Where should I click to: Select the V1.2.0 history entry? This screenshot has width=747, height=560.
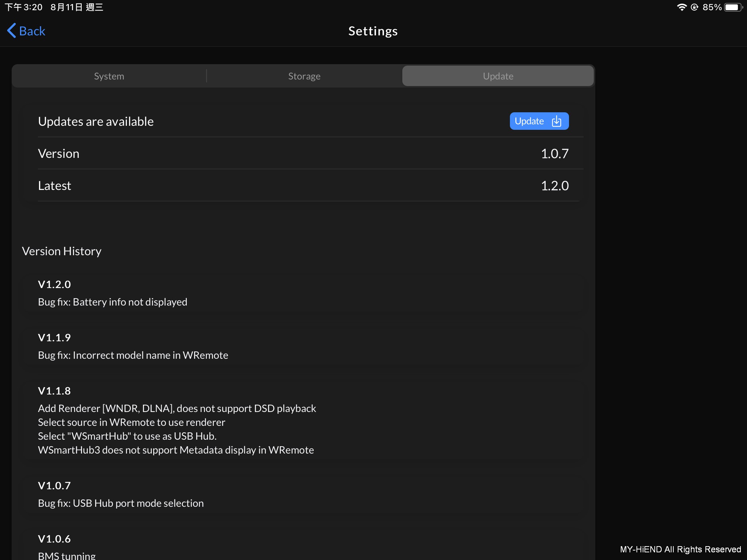pyautogui.click(x=55, y=284)
